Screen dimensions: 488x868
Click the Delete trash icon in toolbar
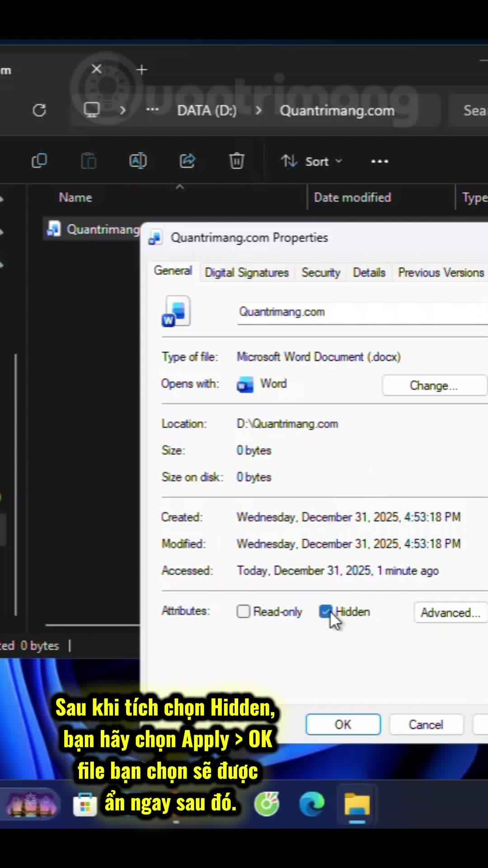click(x=237, y=161)
